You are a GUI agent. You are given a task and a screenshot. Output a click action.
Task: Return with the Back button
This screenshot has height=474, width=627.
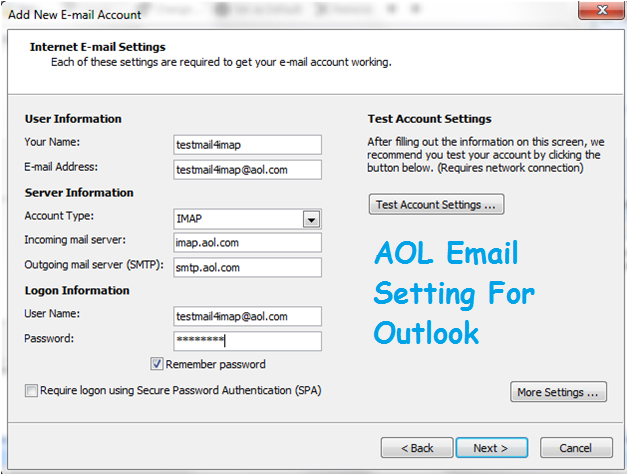417,448
